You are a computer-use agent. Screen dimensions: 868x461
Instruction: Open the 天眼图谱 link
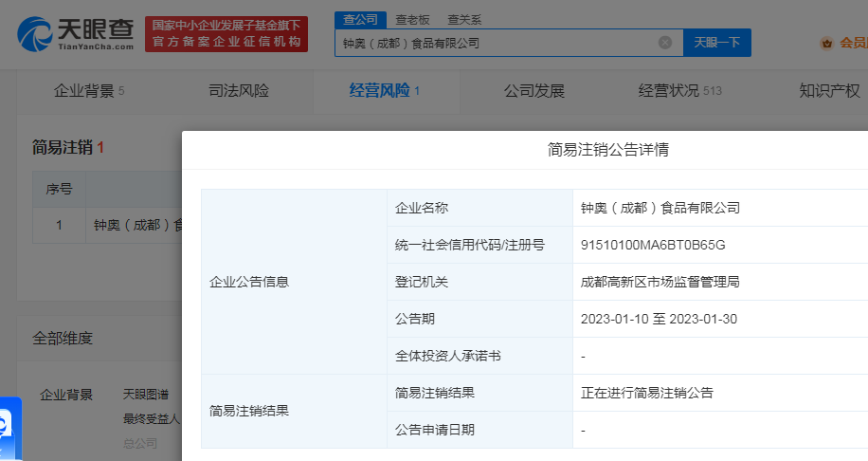pyautogui.click(x=146, y=395)
